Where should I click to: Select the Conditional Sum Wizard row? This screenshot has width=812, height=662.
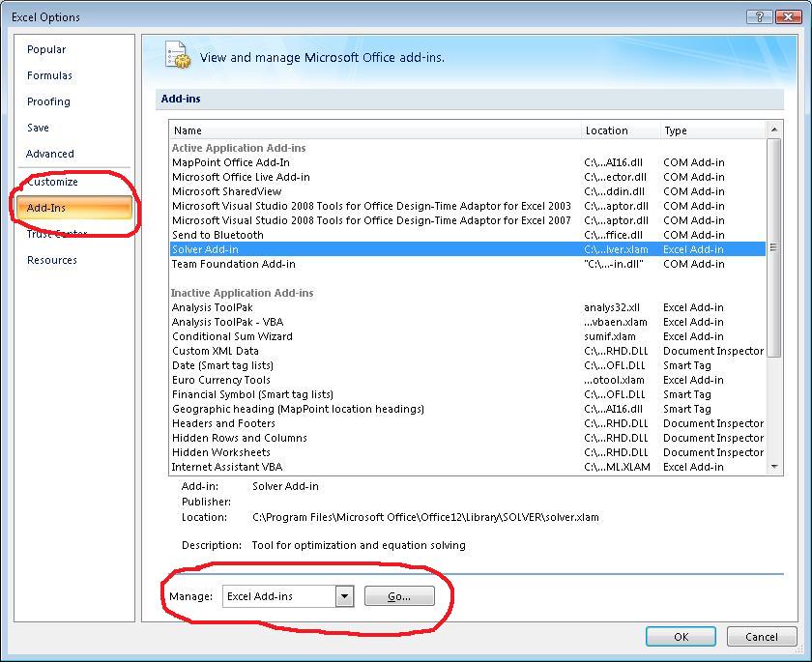pyautogui.click(x=468, y=336)
